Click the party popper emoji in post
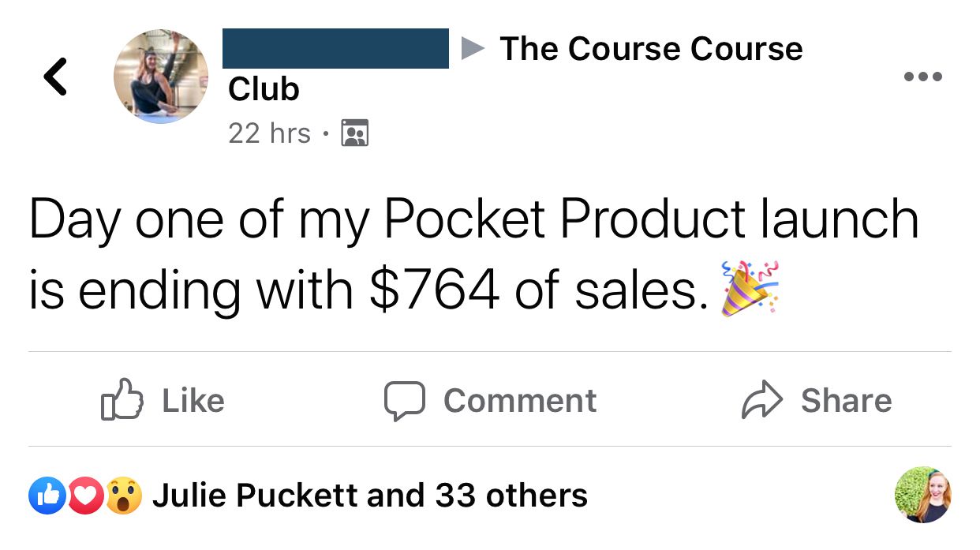Screen dimensions: 980x550 tap(748, 290)
